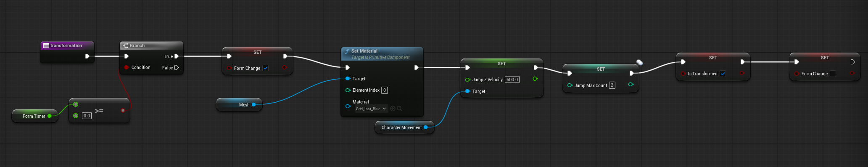Viewport: 868px width, 167px height.
Task: Click the >= node's top input pin
Action: pos(76,104)
